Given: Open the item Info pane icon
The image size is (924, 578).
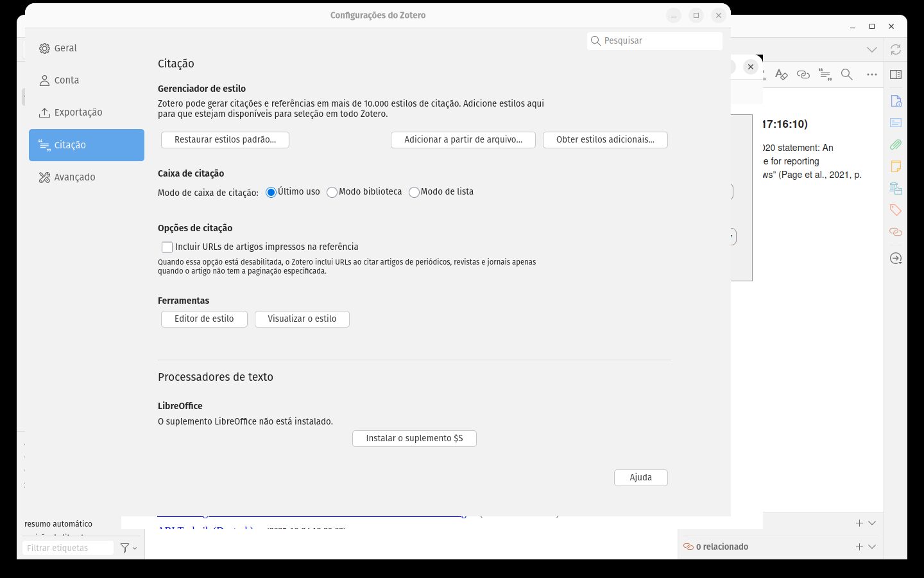Looking at the screenshot, I should [896, 101].
